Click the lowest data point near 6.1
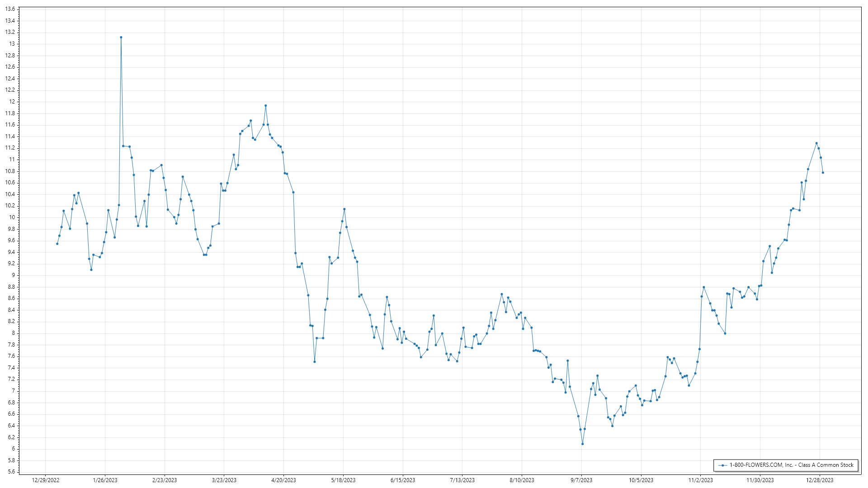This screenshot has width=868, height=488. pos(582,444)
